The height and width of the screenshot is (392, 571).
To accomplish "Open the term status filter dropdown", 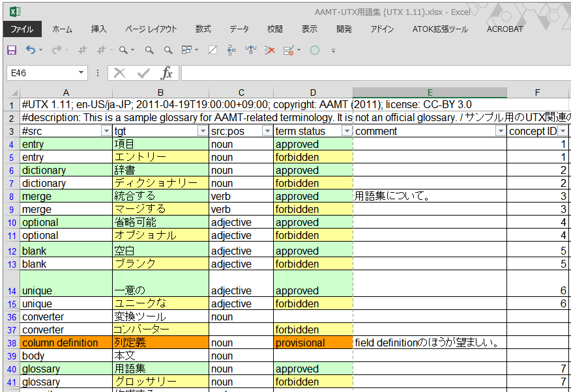I will tap(346, 132).
